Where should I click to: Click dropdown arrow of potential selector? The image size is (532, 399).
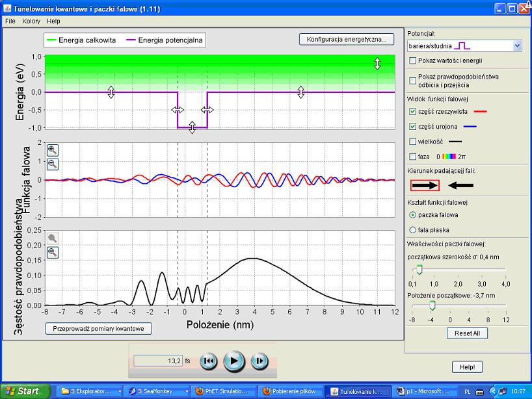click(x=517, y=45)
